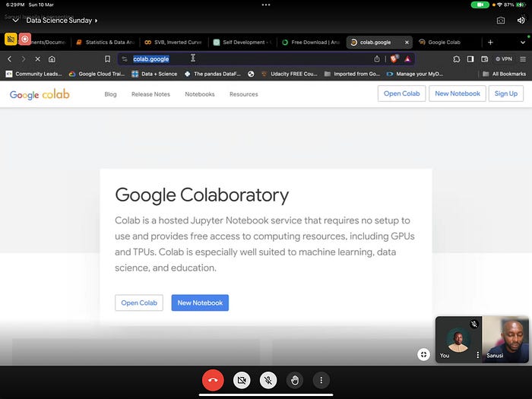The image size is (532, 399).
Task: Click blue New Notebook button in card
Action: tap(200, 302)
